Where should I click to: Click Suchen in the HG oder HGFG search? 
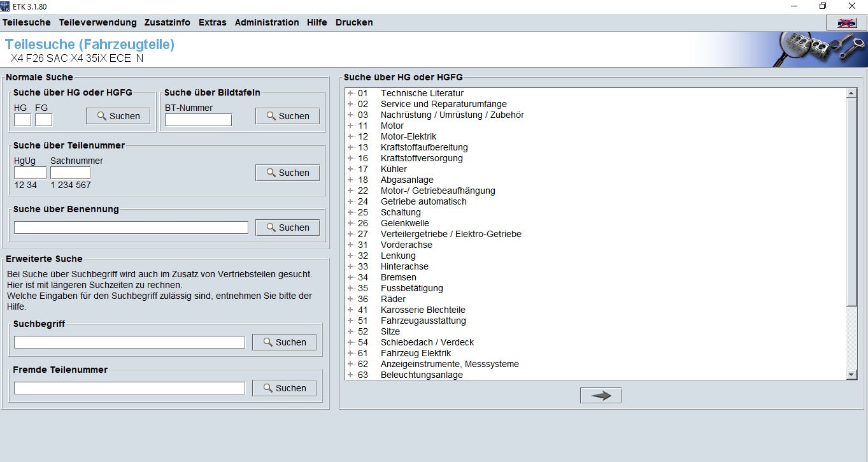[x=118, y=116]
